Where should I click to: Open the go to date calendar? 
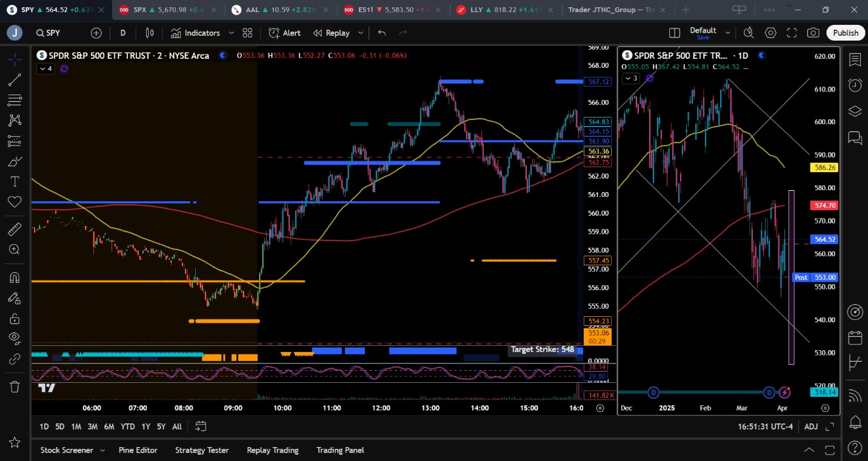(x=201, y=426)
